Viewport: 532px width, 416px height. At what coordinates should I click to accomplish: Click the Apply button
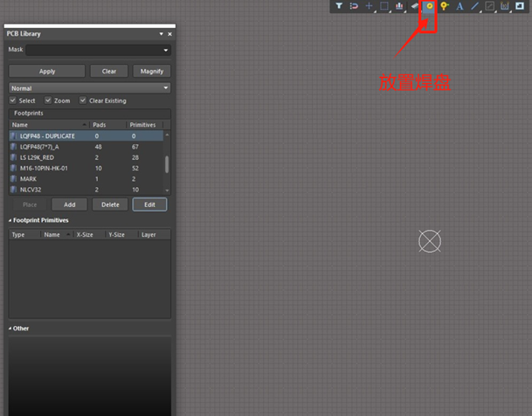[x=47, y=71]
